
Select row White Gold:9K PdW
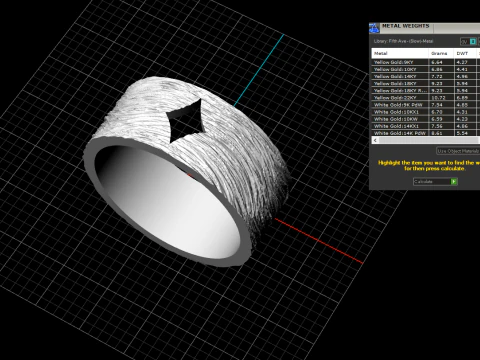(426, 105)
